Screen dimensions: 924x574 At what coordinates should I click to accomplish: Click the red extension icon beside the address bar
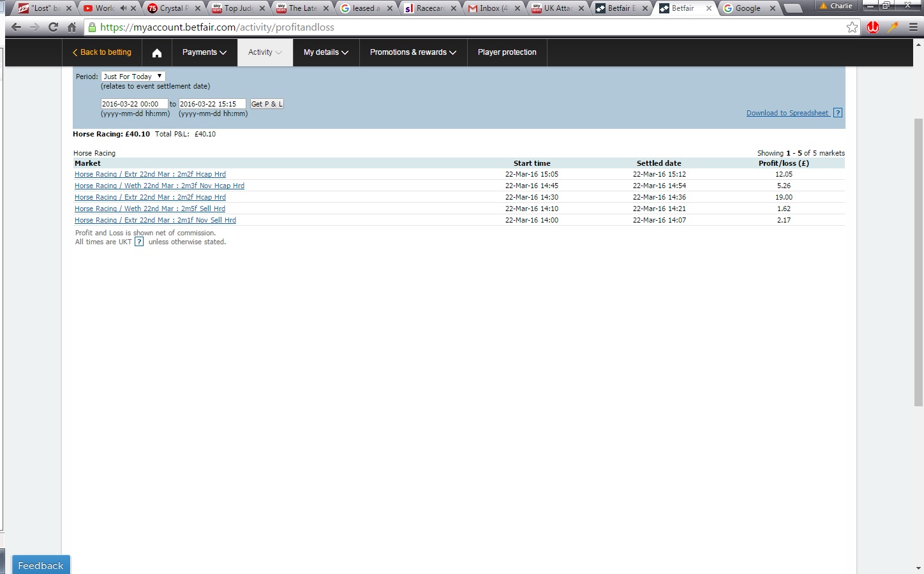(872, 27)
